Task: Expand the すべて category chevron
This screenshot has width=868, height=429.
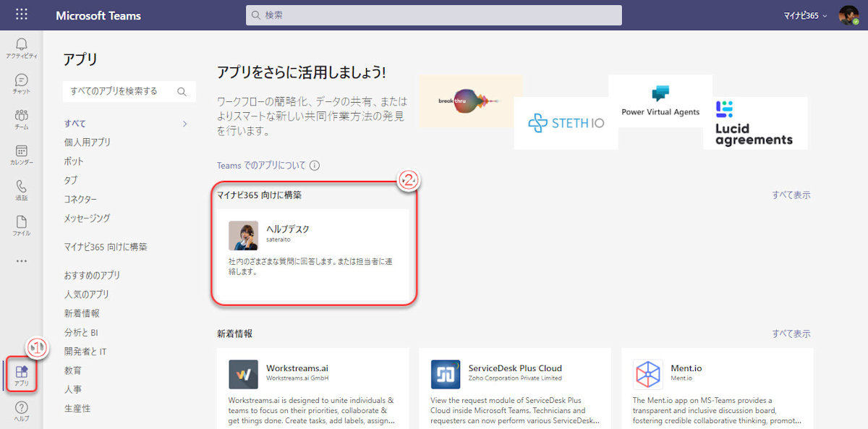Action: (184, 124)
